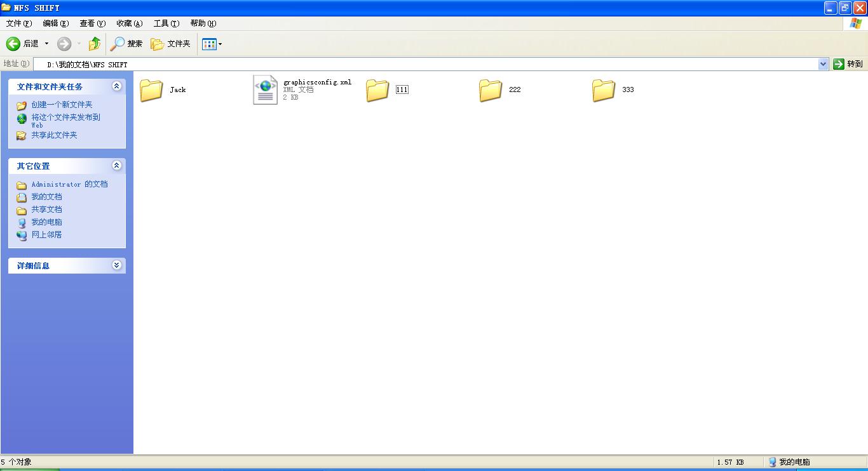Select the Jack folder

click(x=152, y=90)
